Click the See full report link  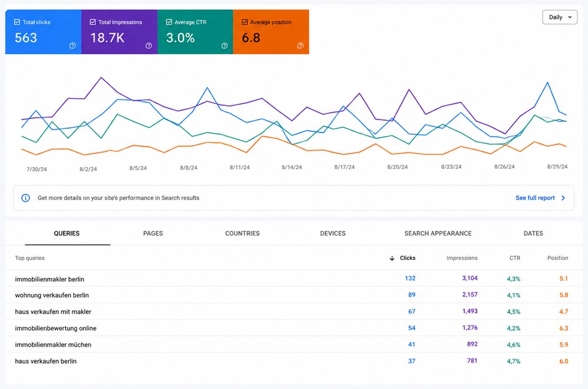tap(535, 198)
